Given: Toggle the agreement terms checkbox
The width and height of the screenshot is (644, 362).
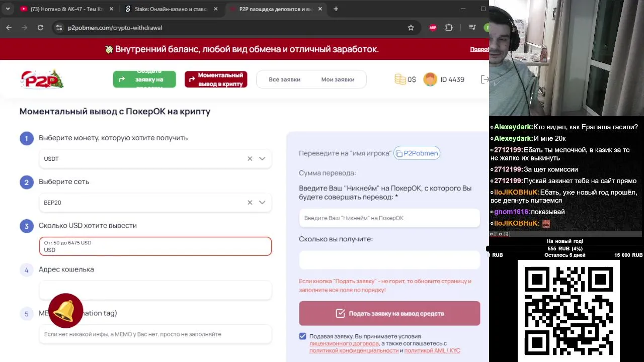Looking at the screenshot, I should click(302, 336).
